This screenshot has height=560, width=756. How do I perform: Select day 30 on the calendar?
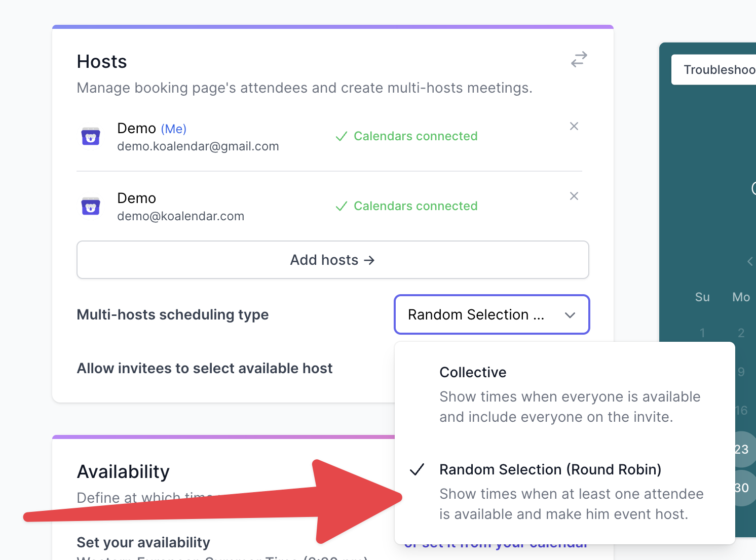point(742,488)
